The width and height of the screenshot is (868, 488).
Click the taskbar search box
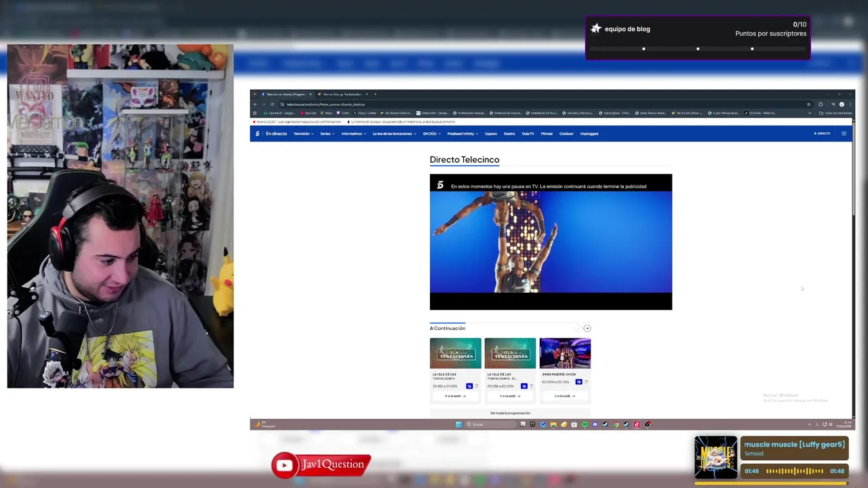(x=490, y=424)
